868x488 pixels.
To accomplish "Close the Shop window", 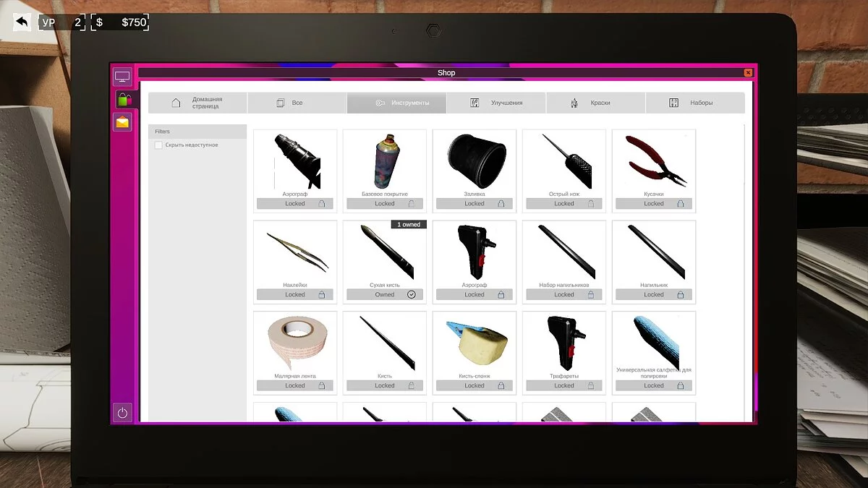I will (748, 73).
